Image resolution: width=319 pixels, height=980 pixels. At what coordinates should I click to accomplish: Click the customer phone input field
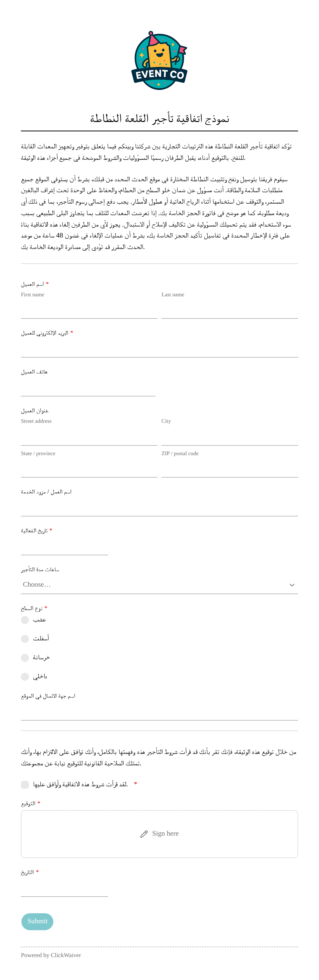coord(88,387)
